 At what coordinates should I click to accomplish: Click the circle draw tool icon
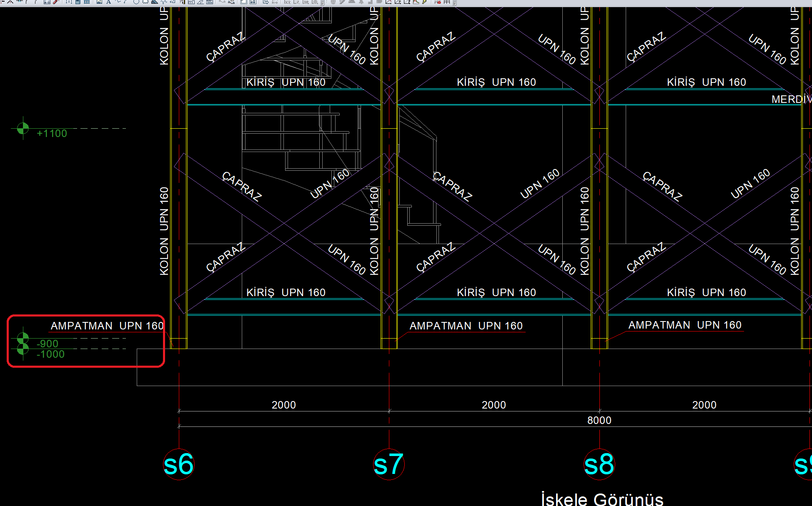point(136,2)
